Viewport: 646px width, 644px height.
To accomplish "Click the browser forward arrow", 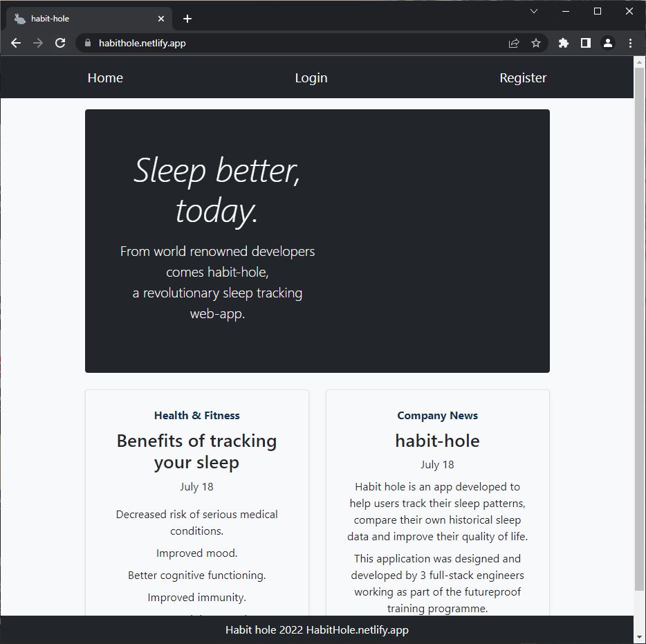I will pos(38,43).
